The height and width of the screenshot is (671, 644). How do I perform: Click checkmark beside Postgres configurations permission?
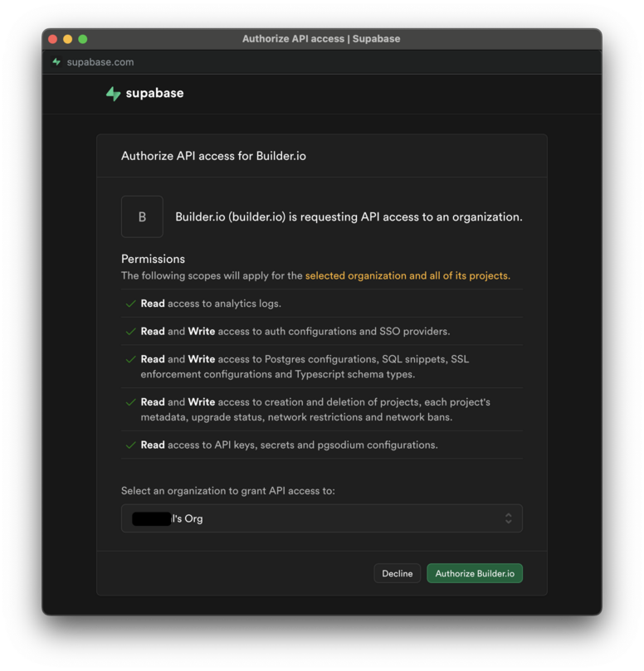[x=130, y=360]
